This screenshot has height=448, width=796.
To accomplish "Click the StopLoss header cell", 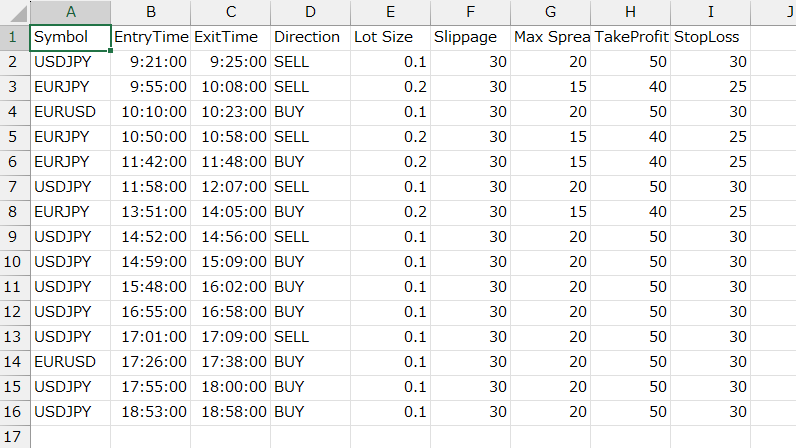I will point(710,37).
